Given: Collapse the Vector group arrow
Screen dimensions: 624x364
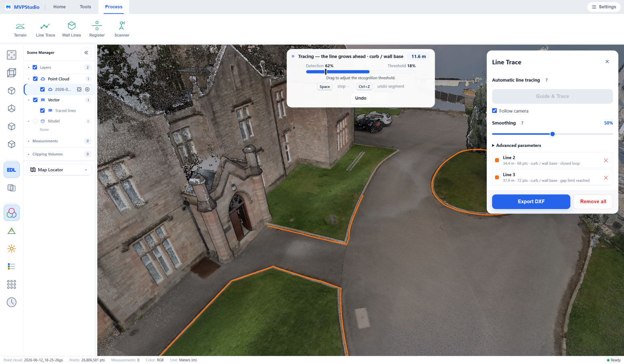Looking at the screenshot, I should [29, 100].
